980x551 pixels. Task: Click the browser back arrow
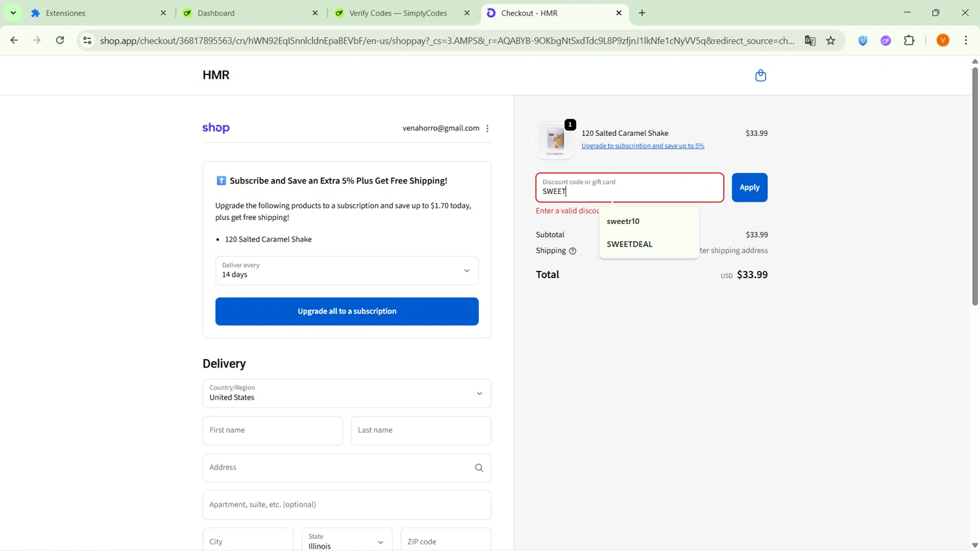point(14,40)
